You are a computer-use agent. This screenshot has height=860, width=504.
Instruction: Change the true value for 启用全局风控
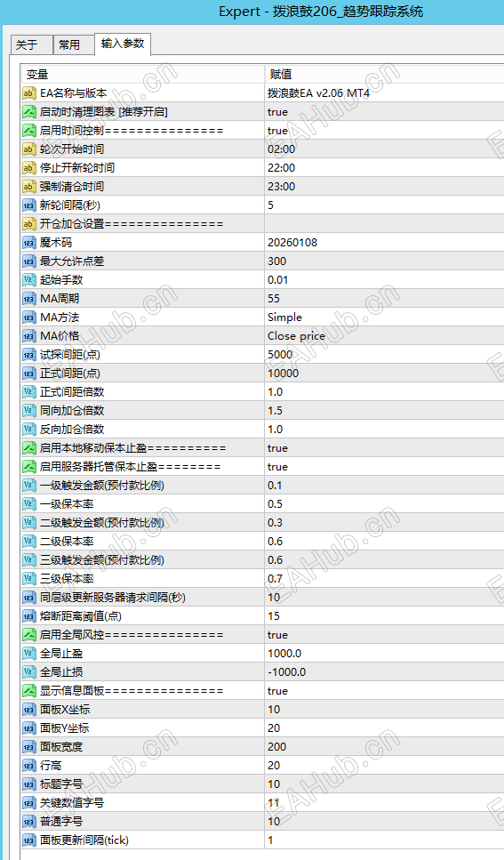[x=277, y=635]
